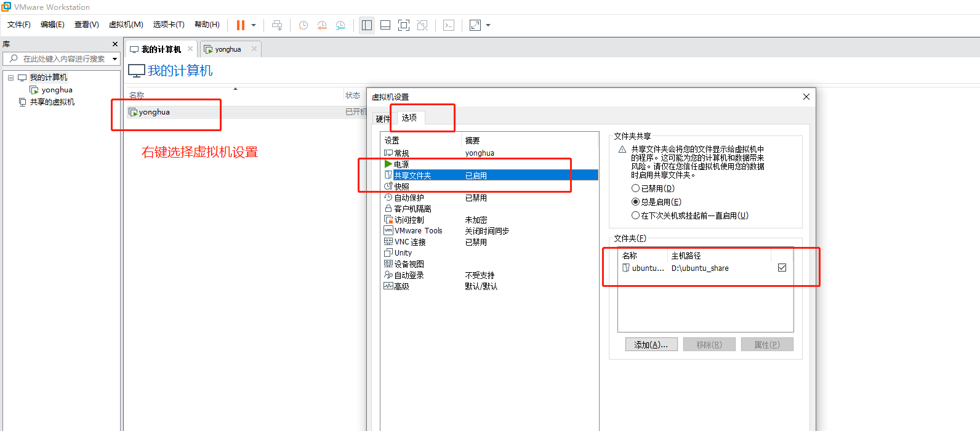Select VNC 连接 settings entry
This screenshot has height=431, width=980.
coord(405,242)
